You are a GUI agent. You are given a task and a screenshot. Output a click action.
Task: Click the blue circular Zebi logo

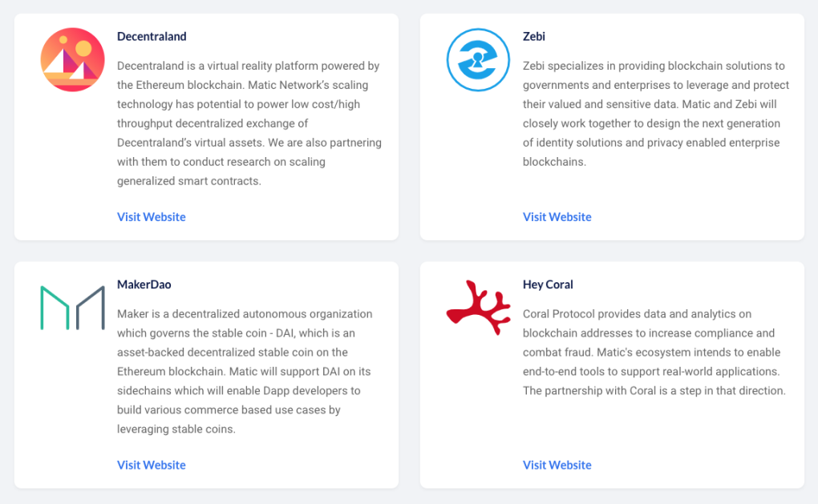479,60
